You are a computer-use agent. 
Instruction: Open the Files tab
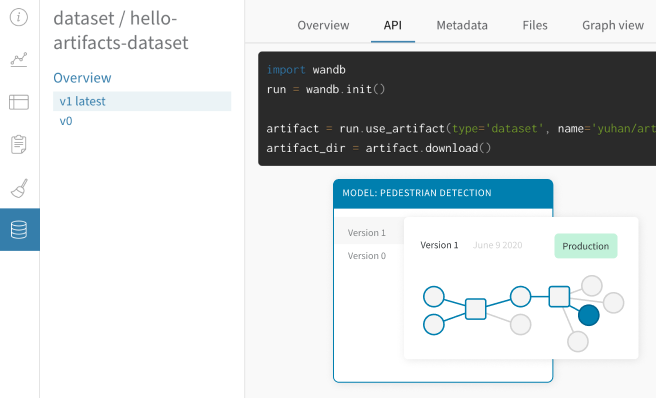click(x=535, y=26)
